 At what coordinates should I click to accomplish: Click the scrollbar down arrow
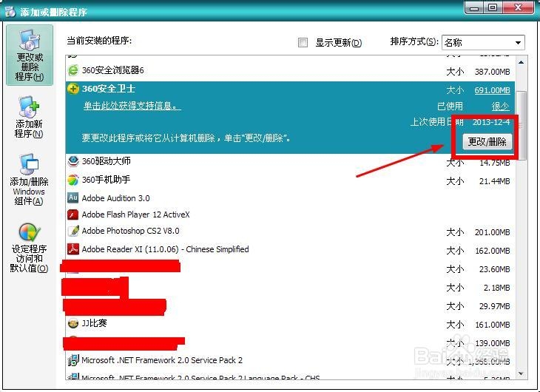(x=521, y=374)
